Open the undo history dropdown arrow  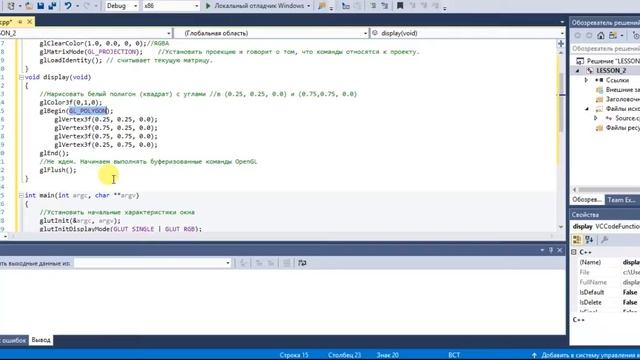pos(77,6)
